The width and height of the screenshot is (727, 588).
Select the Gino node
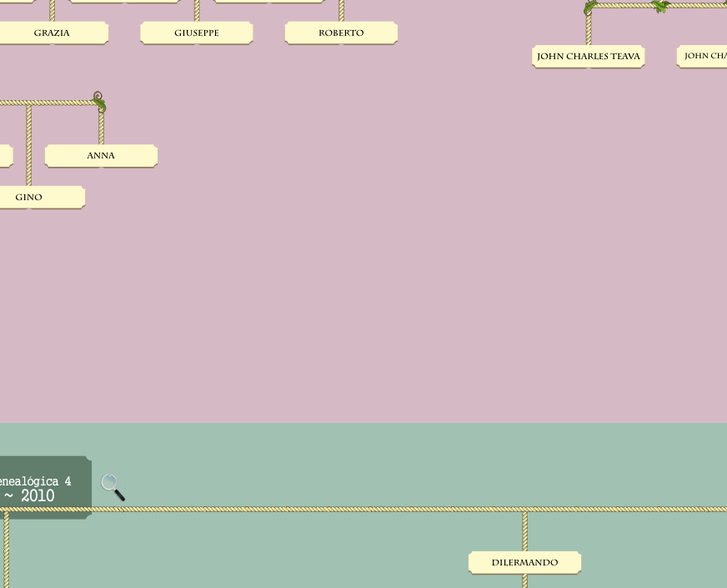[29, 198]
